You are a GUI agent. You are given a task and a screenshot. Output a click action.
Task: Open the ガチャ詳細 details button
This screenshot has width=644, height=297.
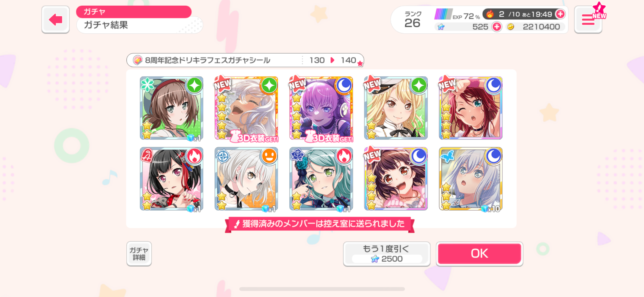click(139, 254)
